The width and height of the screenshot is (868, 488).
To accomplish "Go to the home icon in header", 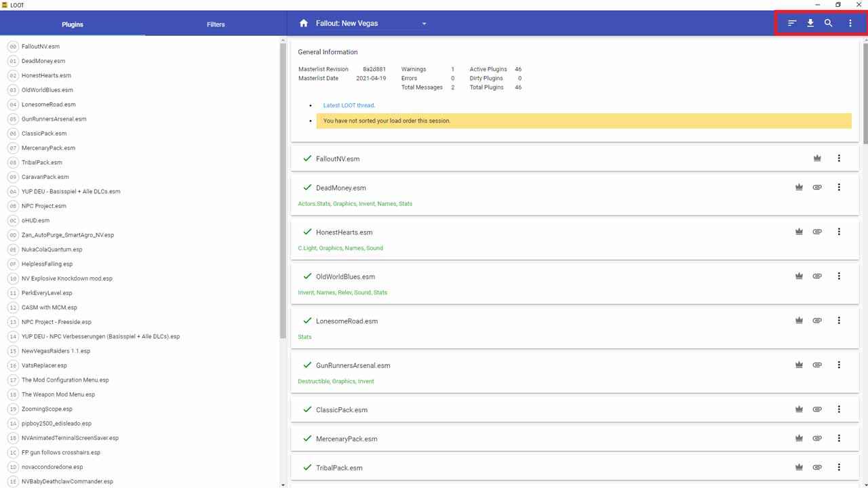I will (x=304, y=23).
